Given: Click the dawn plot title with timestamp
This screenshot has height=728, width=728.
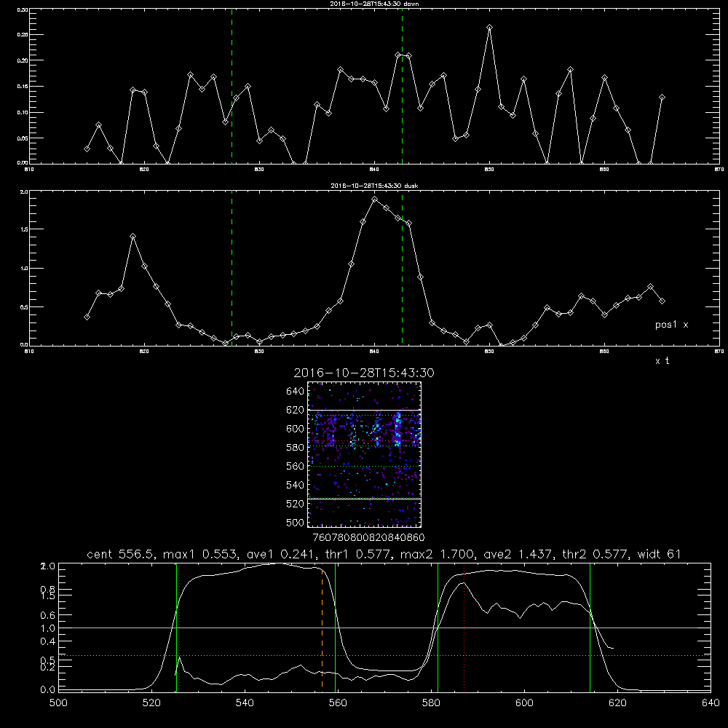Looking at the screenshot, I should click(374, 4).
